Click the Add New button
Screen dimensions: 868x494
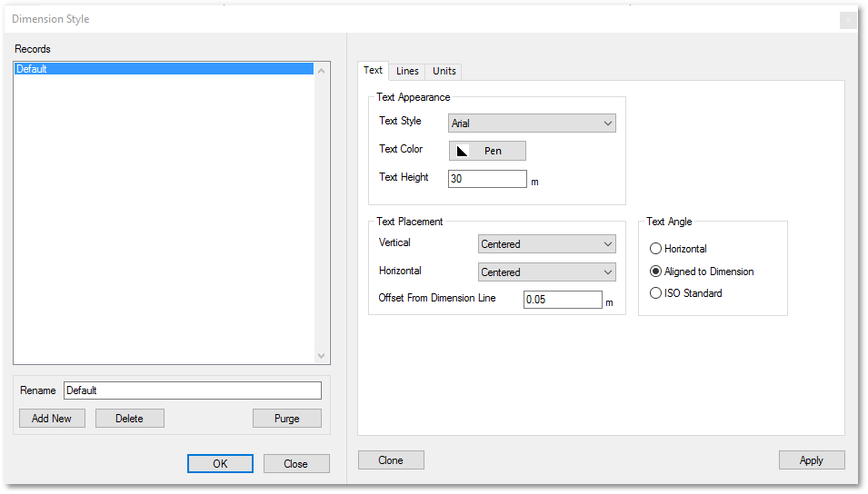point(52,419)
